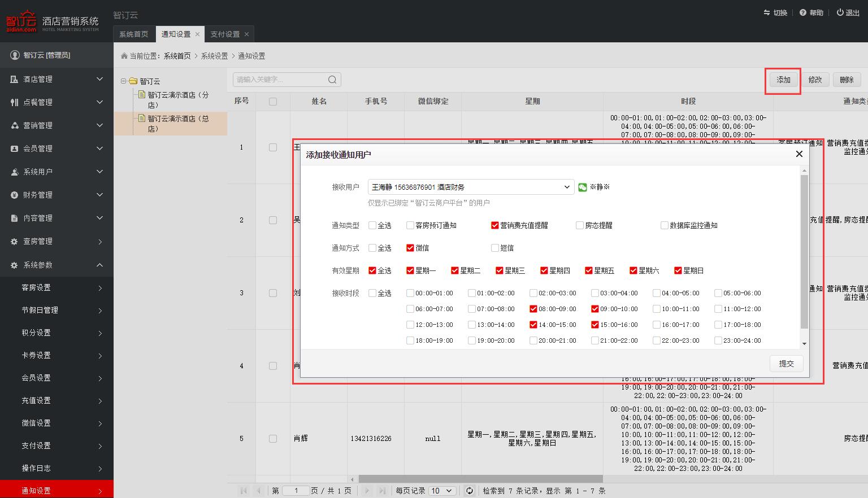
Task: Check 短信 notification method
Action: [x=495, y=248]
